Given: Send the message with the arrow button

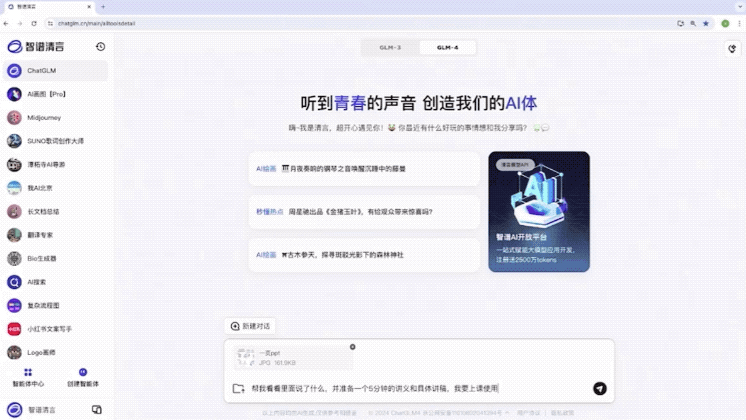Looking at the screenshot, I should coord(599,388).
